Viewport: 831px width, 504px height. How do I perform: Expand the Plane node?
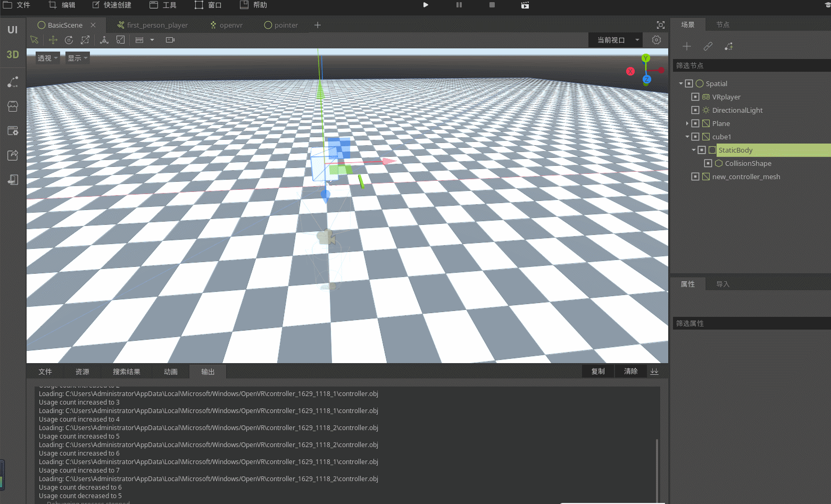(687, 123)
